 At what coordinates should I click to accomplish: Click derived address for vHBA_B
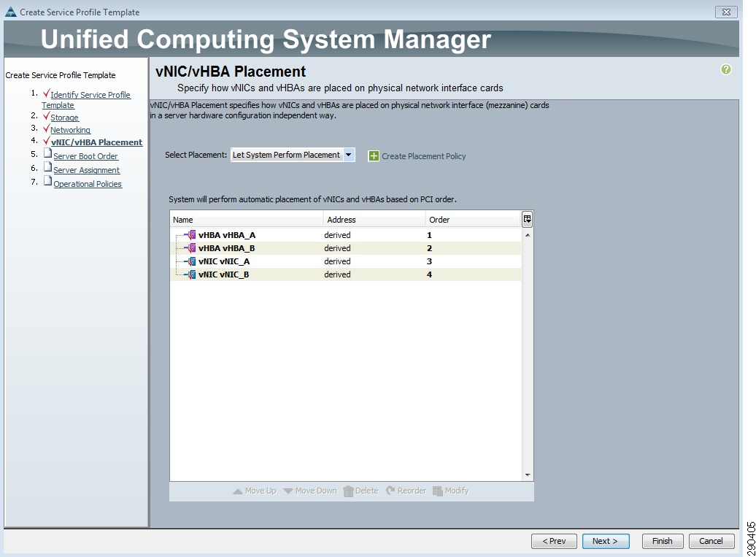[337, 248]
